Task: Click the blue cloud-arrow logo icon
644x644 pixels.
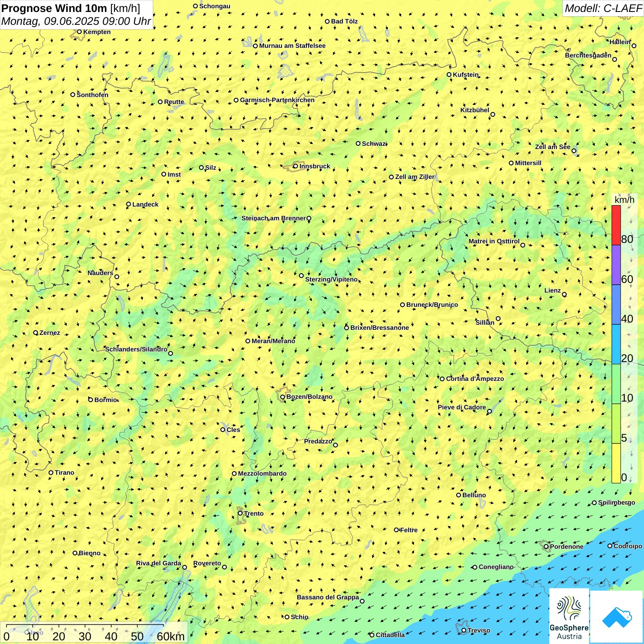Action: coord(617,617)
